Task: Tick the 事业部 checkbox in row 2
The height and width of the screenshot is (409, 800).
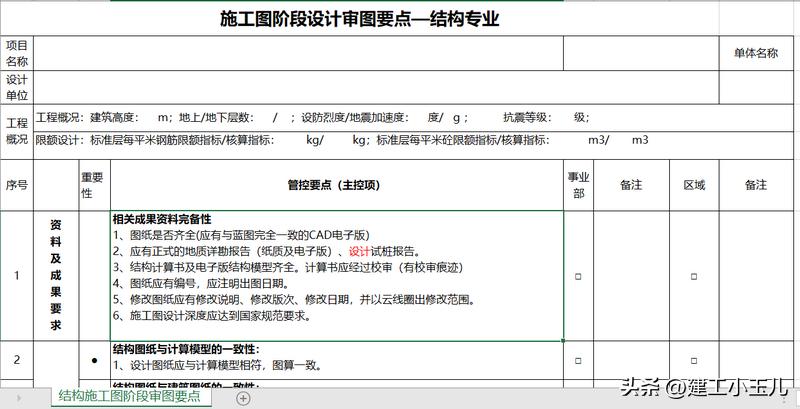Action: pyautogui.click(x=578, y=361)
